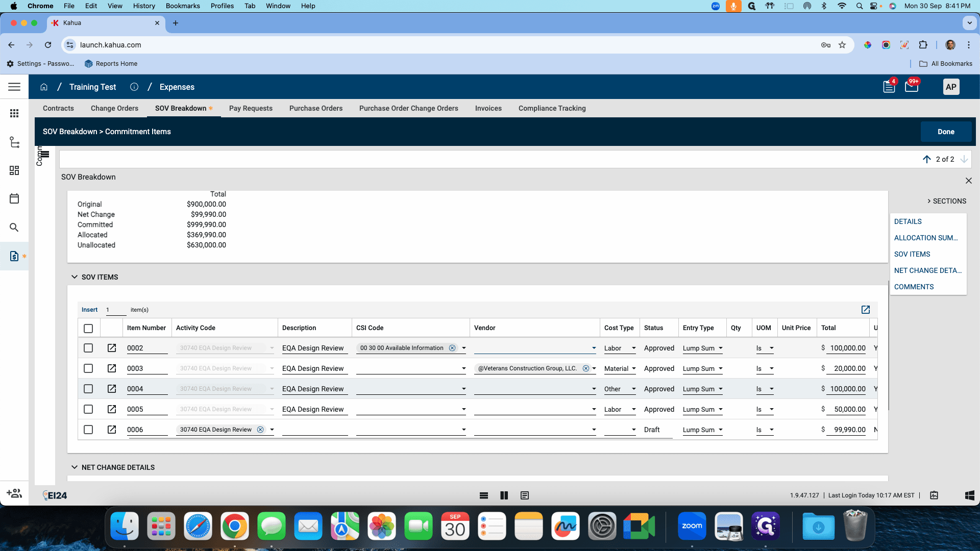This screenshot has width=980, height=551.
Task: Toggle the select-all checkbox in table header
Action: [88, 329]
